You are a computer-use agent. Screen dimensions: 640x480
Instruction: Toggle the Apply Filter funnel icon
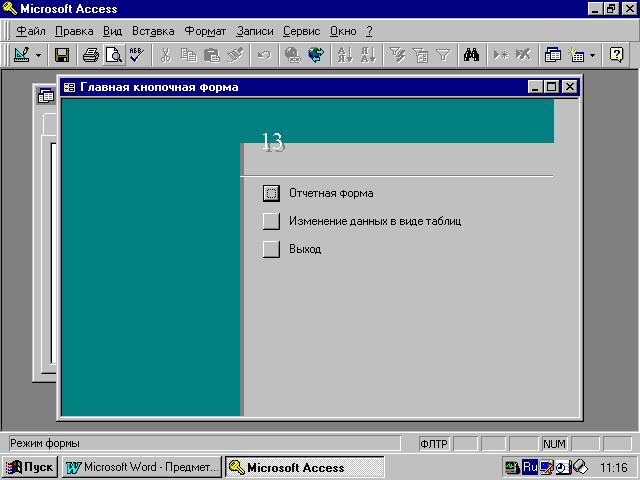click(443, 55)
